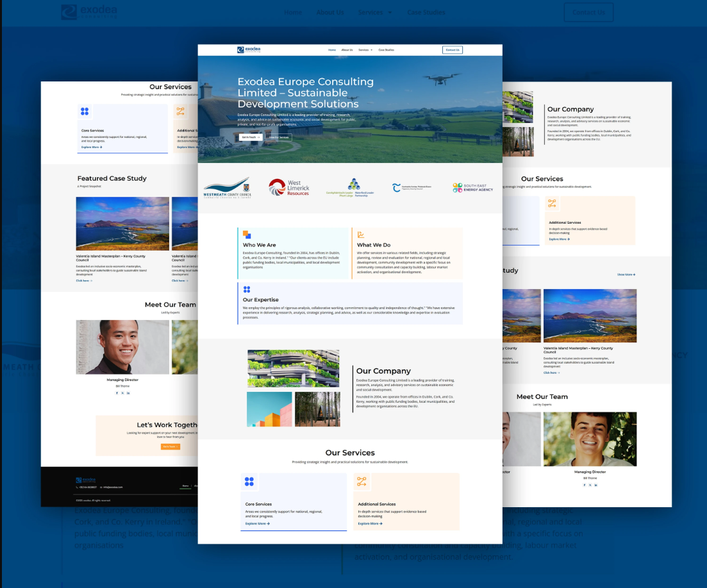Click Core Services icon in left mockup page
Image resolution: width=707 pixels, height=588 pixels.
85,111
